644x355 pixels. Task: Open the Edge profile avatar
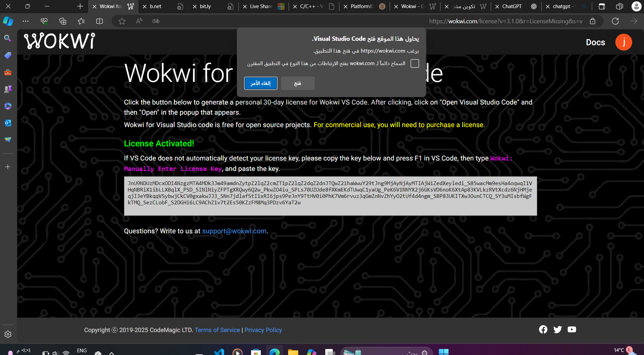tap(636, 6)
